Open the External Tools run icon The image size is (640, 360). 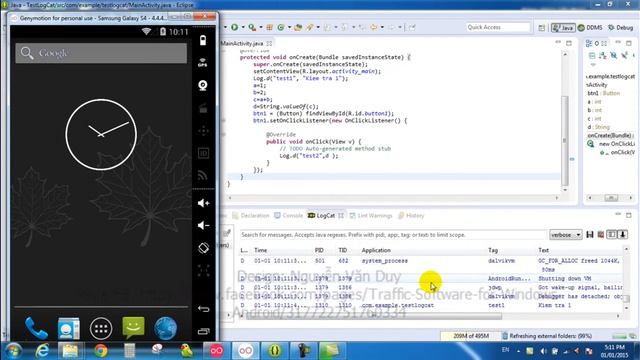[252, 27]
